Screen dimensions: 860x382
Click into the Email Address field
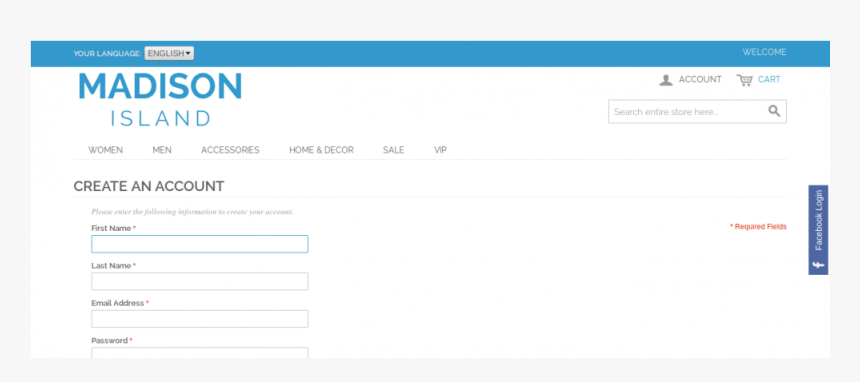click(200, 319)
